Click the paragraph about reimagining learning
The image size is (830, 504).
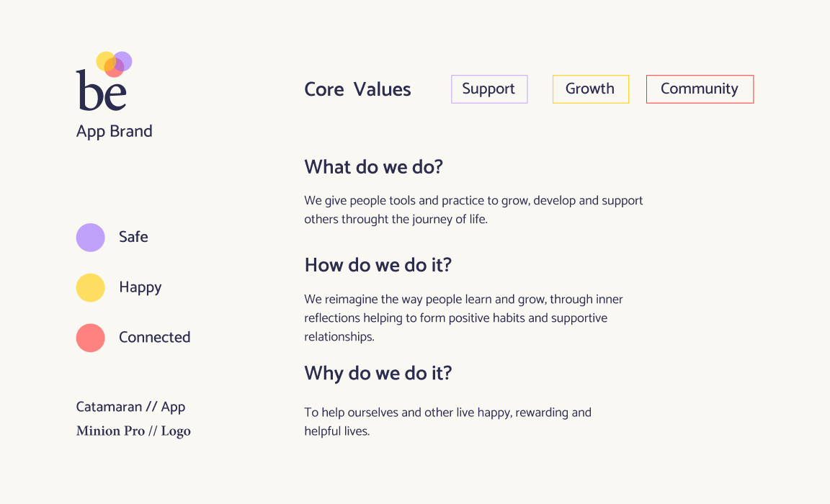point(463,318)
